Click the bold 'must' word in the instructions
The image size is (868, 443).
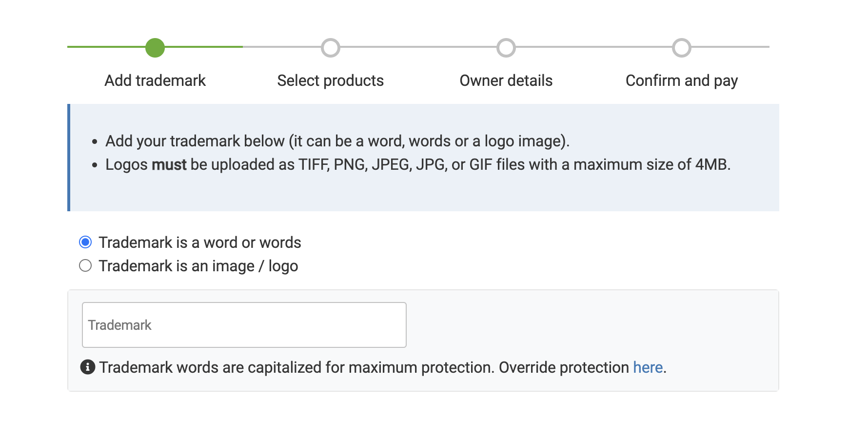coord(169,165)
